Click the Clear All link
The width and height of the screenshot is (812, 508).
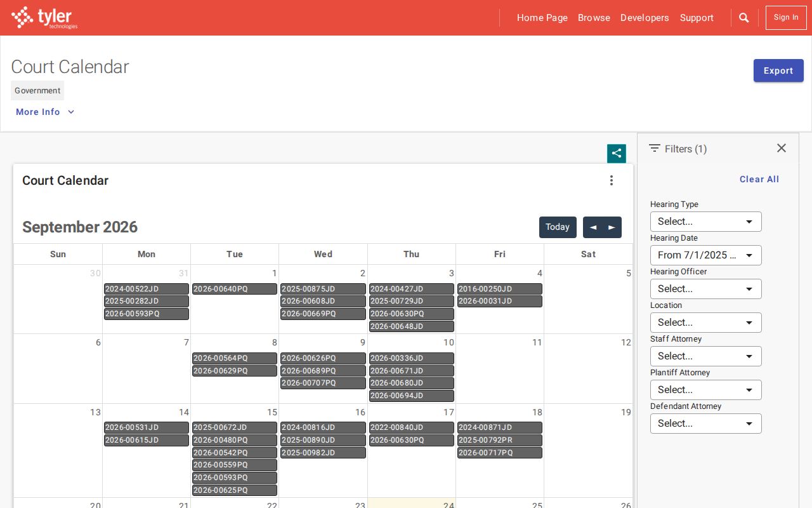click(x=759, y=179)
